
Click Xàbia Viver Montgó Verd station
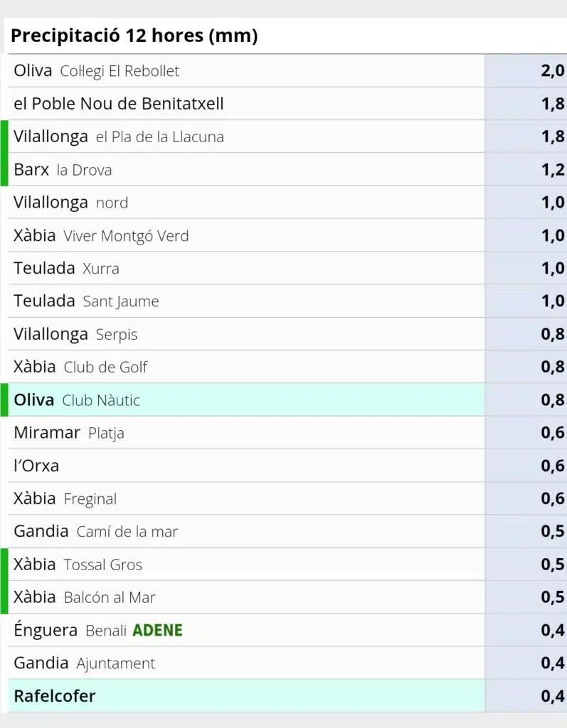click(287, 235)
